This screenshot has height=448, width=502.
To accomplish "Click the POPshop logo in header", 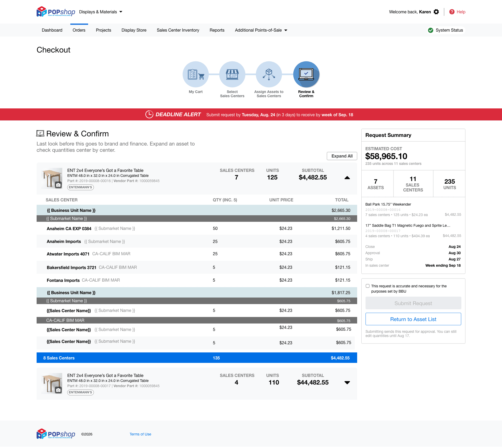I will point(56,12).
